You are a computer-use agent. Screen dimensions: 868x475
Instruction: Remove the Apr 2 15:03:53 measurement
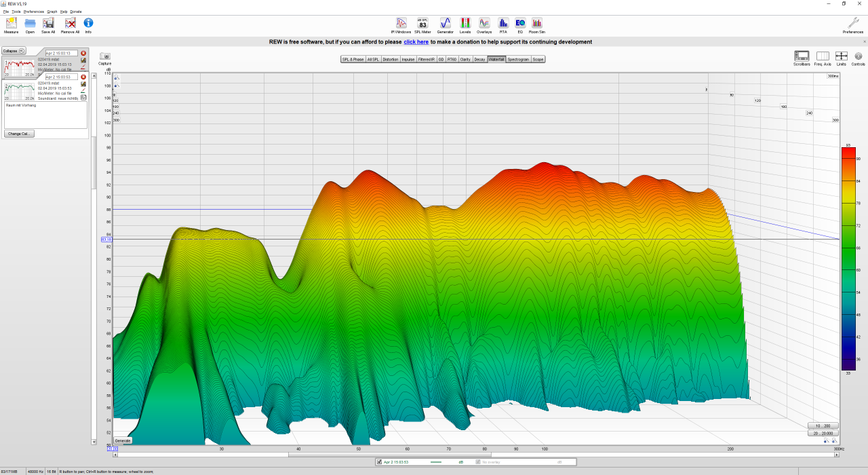click(83, 77)
